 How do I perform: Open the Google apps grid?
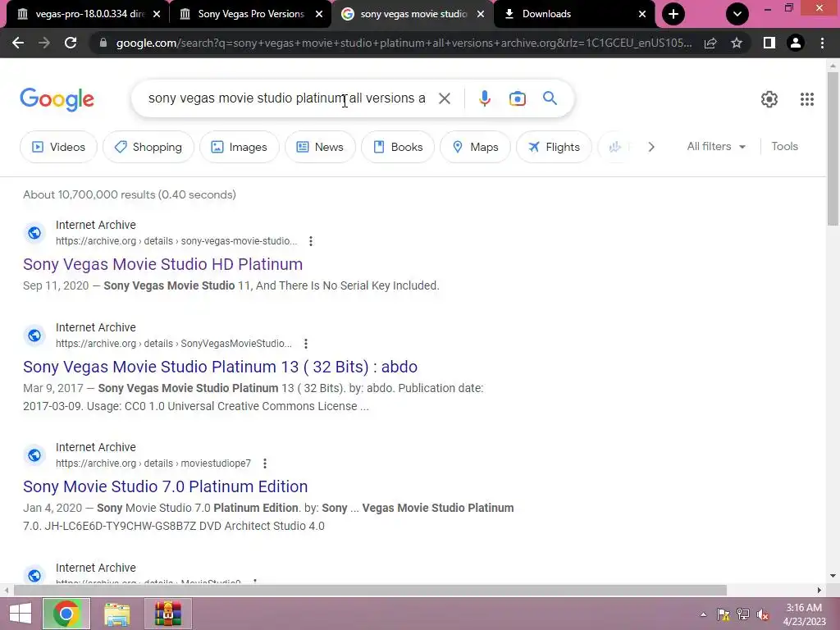tap(807, 99)
